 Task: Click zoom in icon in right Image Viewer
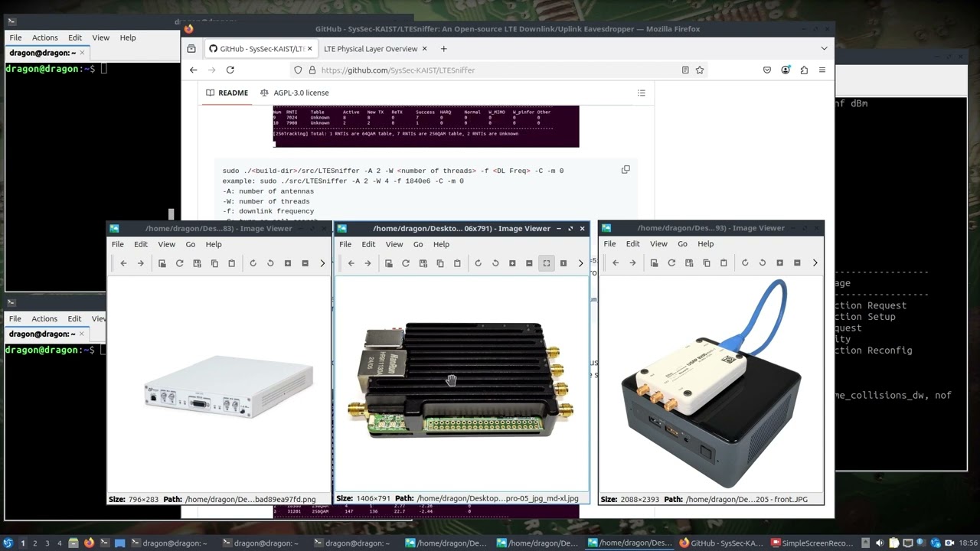(779, 263)
